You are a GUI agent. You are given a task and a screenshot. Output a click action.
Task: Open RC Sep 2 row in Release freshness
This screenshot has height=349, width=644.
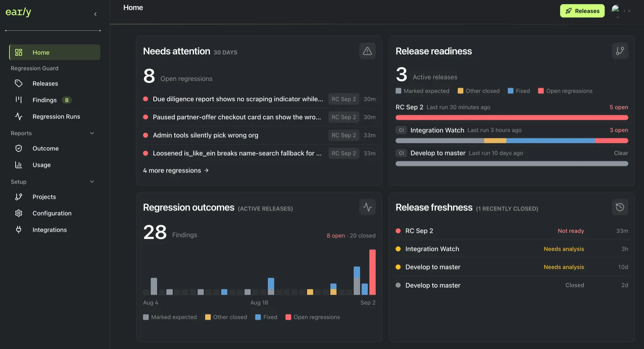512,231
